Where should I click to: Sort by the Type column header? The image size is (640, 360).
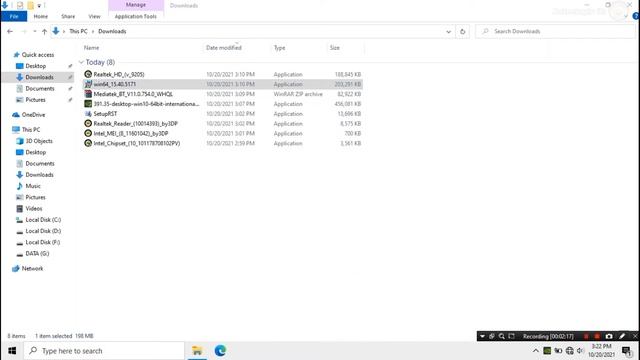point(279,48)
